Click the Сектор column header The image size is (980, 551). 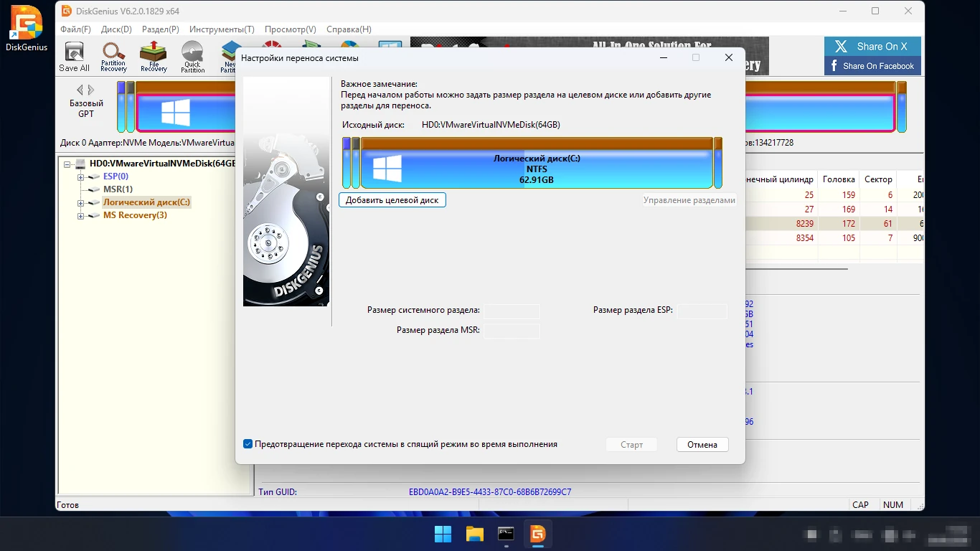point(878,179)
